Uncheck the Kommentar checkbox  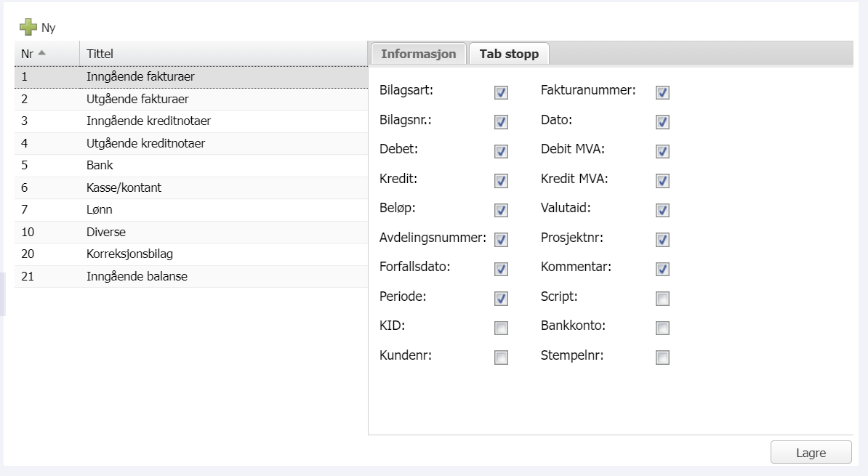(662, 269)
